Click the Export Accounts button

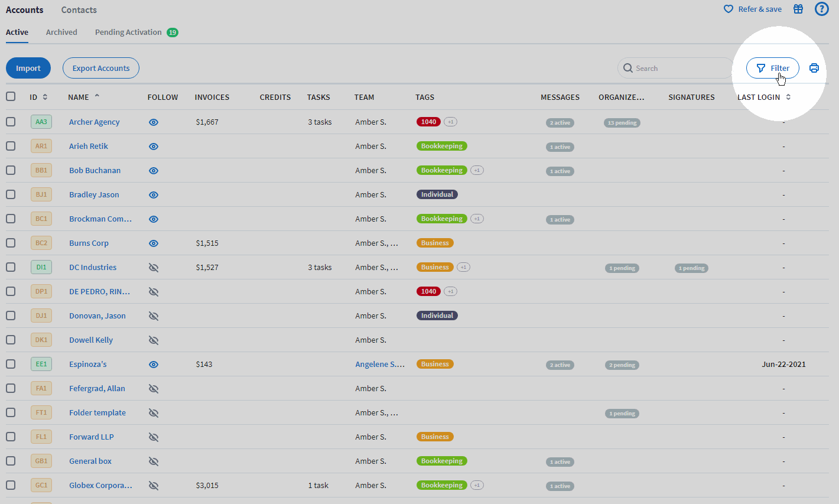[x=100, y=68]
